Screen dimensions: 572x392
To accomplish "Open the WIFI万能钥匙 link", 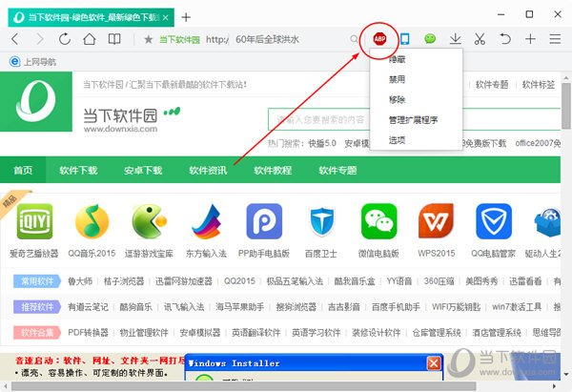I will (x=456, y=307).
